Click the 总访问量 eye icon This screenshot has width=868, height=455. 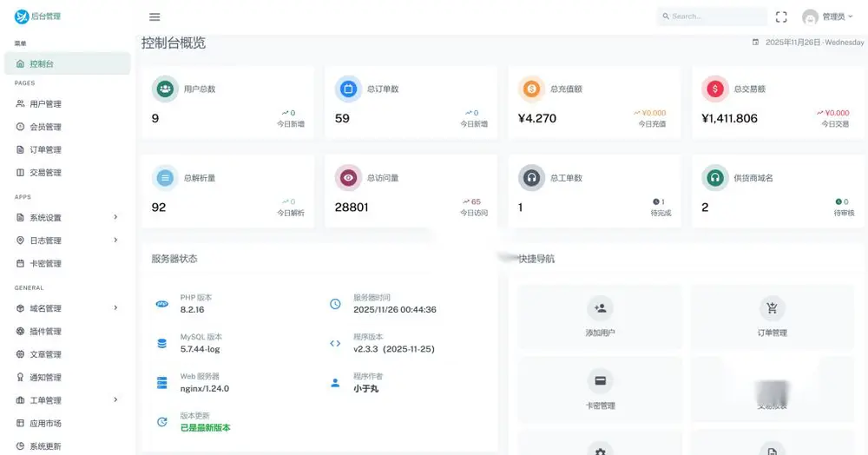click(x=348, y=178)
